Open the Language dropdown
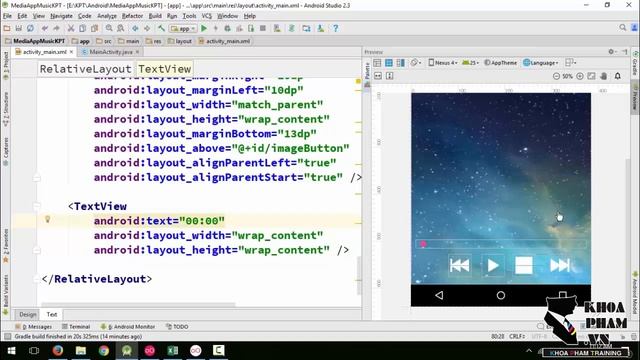The width and height of the screenshot is (640, 360). coord(541,63)
